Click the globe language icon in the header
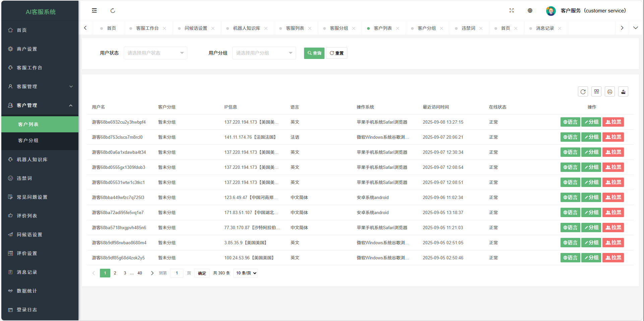Screen dimensions: 644x321 pyautogui.click(x=530, y=11)
